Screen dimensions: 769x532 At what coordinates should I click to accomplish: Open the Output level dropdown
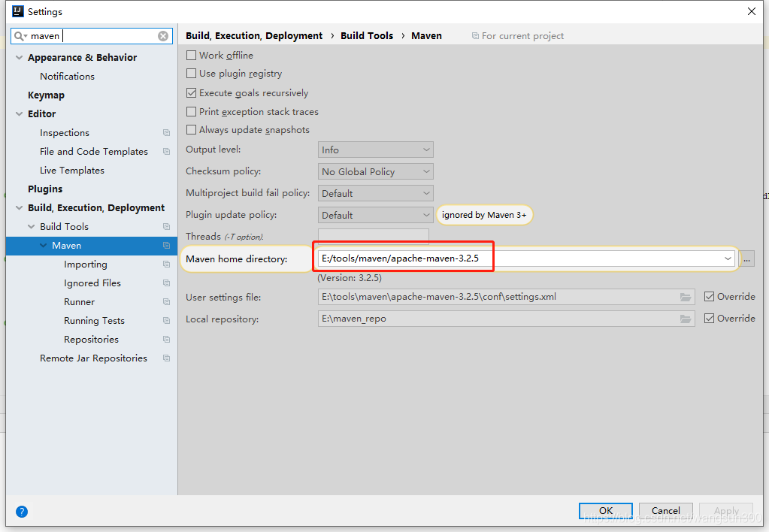(x=376, y=150)
